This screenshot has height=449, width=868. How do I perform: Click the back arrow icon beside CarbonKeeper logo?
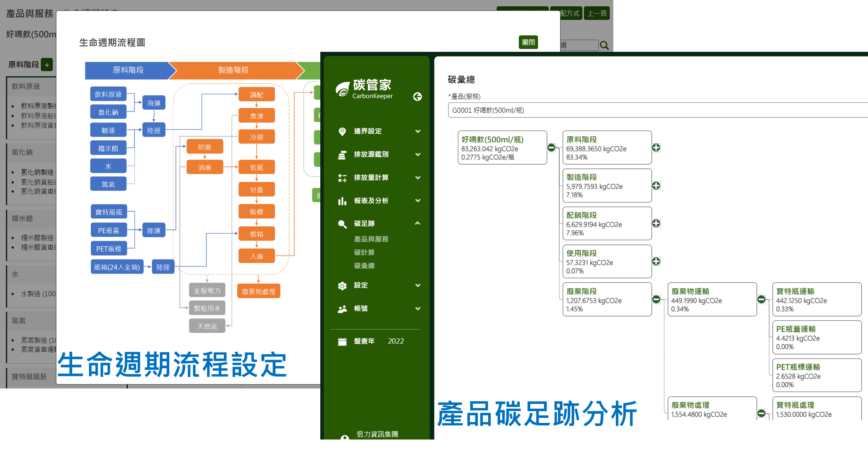417,97
